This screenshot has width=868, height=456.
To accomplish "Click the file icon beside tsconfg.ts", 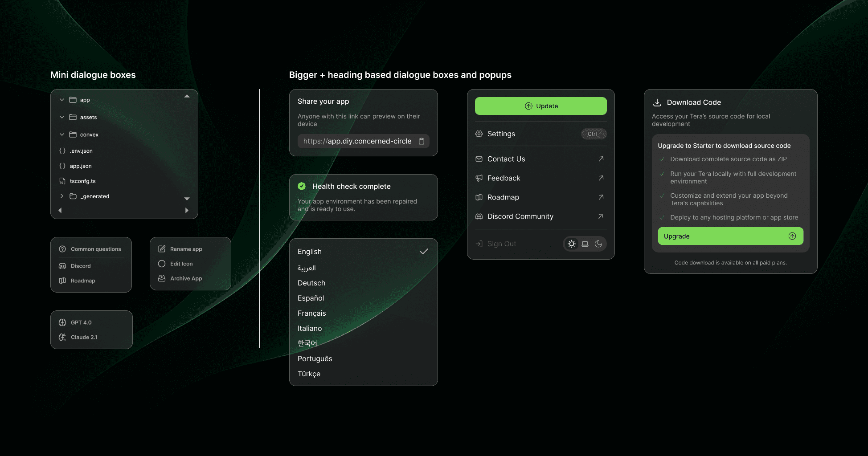I will (x=62, y=181).
